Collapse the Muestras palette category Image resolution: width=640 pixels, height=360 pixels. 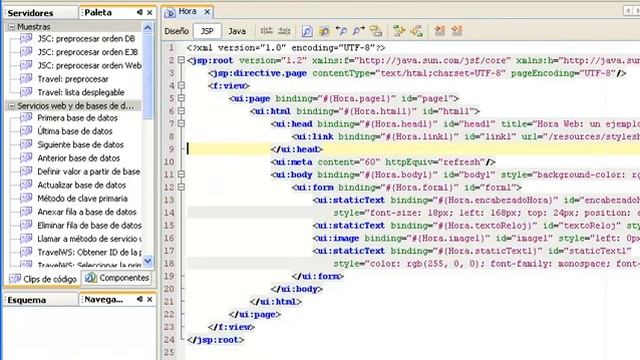click(11, 27)
